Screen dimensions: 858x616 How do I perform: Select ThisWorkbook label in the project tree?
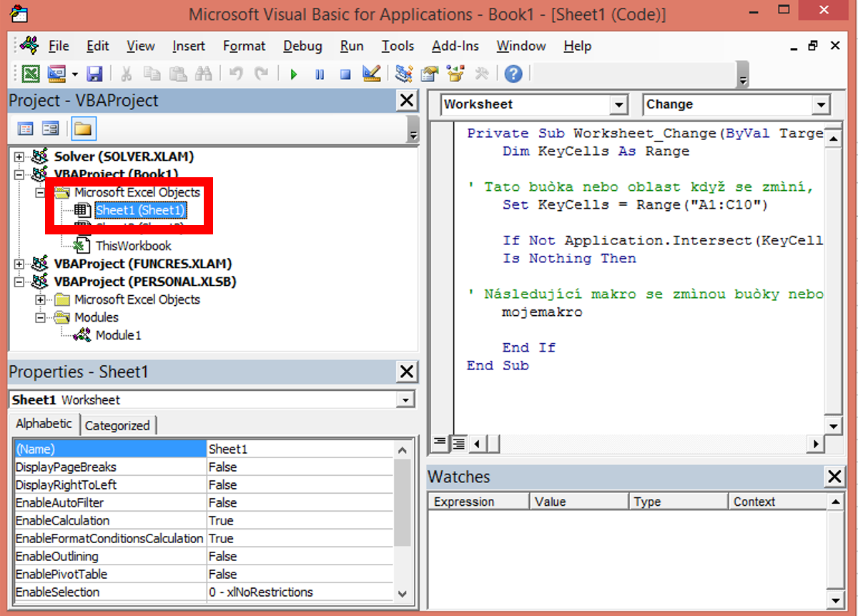point(134,246)
